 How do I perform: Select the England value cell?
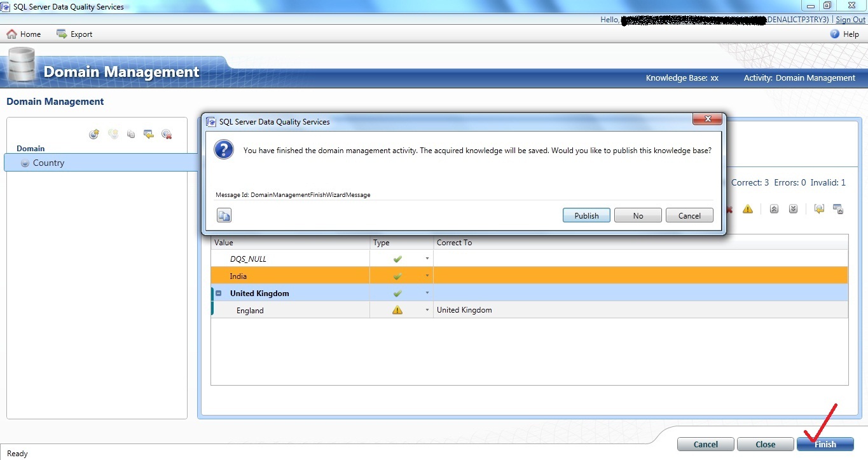(x=291, y=310)
